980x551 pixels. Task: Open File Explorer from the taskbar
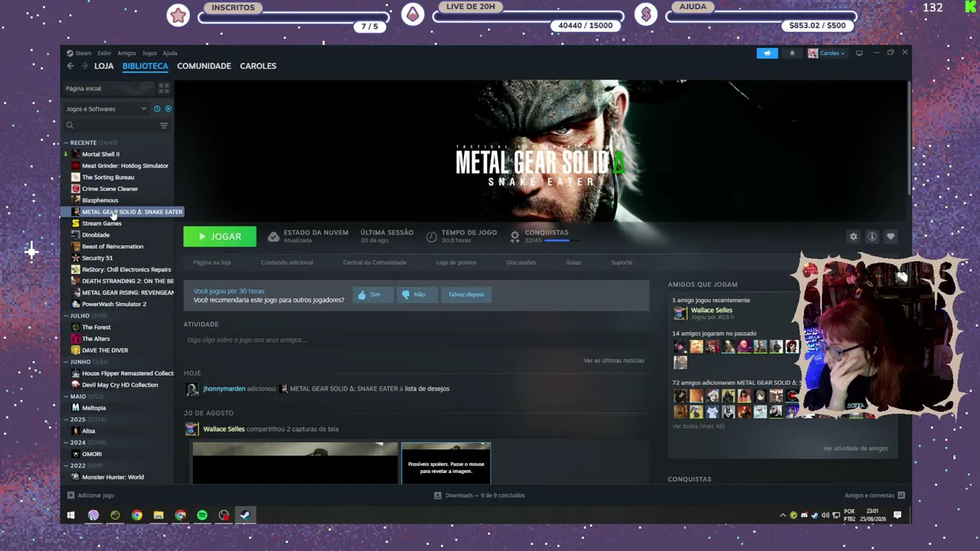tap(158, 516)
